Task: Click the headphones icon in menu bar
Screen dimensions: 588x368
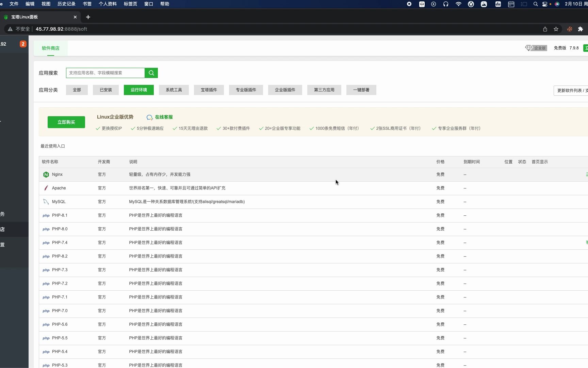Action: 446,4
